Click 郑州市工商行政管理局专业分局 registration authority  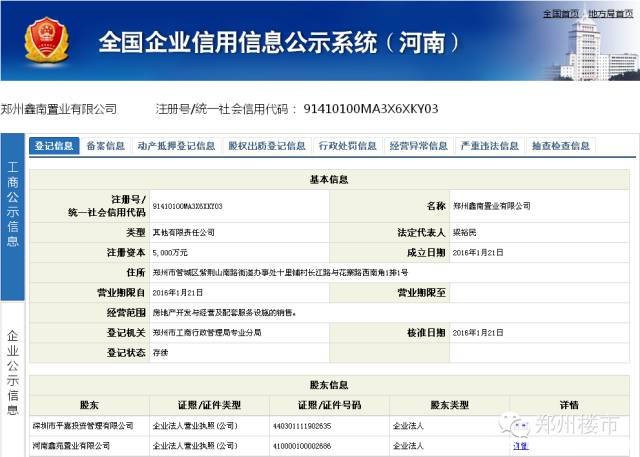click(x=207, y=333)
